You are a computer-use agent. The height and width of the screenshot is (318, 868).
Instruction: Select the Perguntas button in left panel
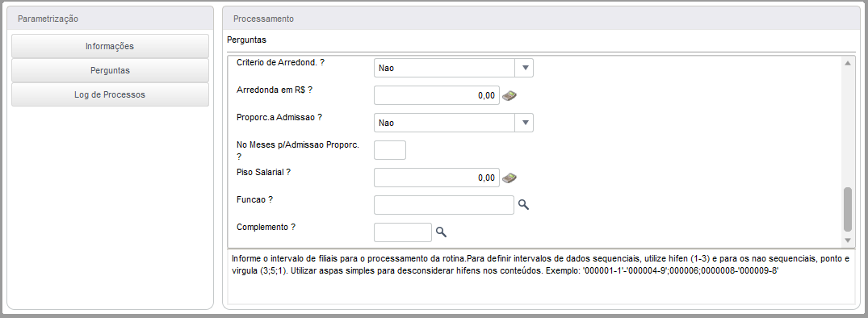tap(110, 71)
